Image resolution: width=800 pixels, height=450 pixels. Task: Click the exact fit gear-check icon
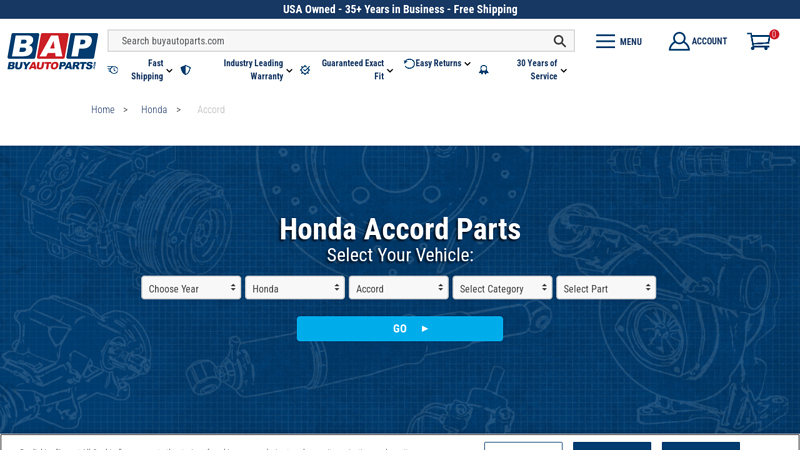click(305, 70)
